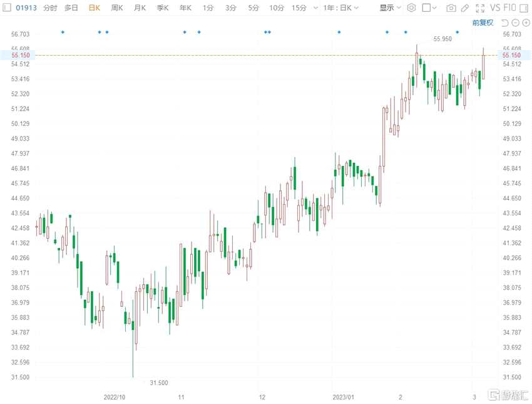This screenshot has width=532, height=404.
Task: Switch to 周K weekly chart tab
Action: tap(117, 8)
